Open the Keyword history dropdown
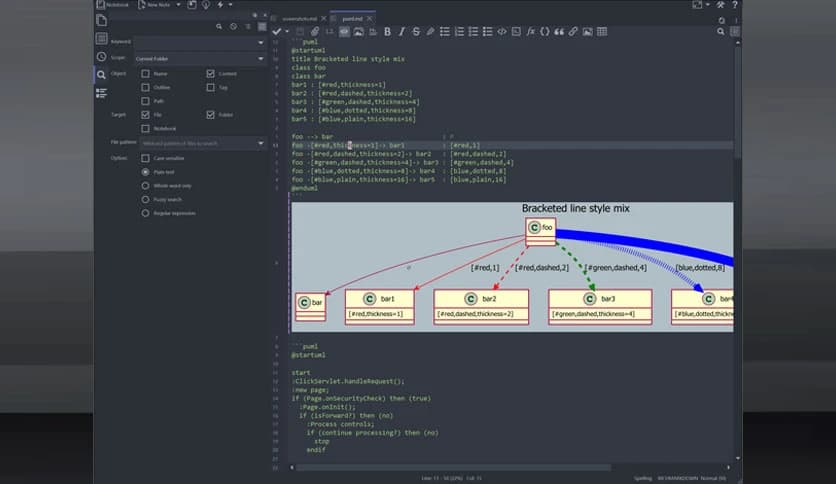The height and width of the screenshot is (484, 836). pos(261,42)
